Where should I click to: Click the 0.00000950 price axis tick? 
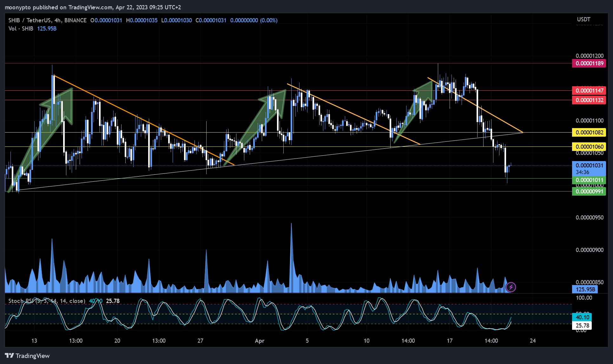(590, 218)
